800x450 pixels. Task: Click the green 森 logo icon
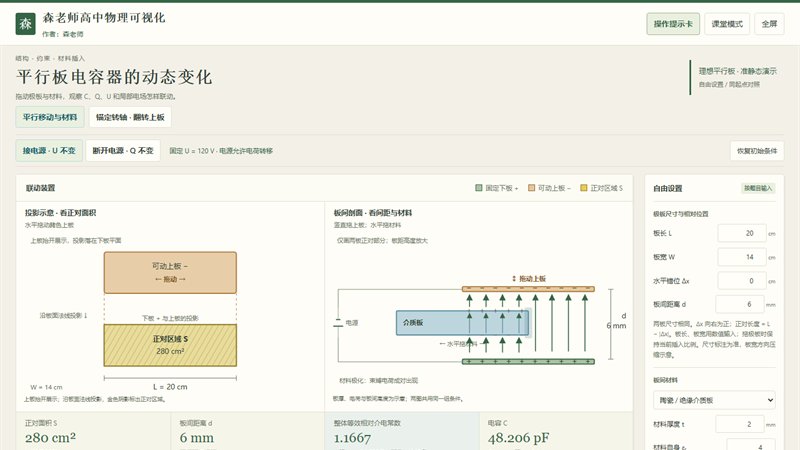[26, 24]
